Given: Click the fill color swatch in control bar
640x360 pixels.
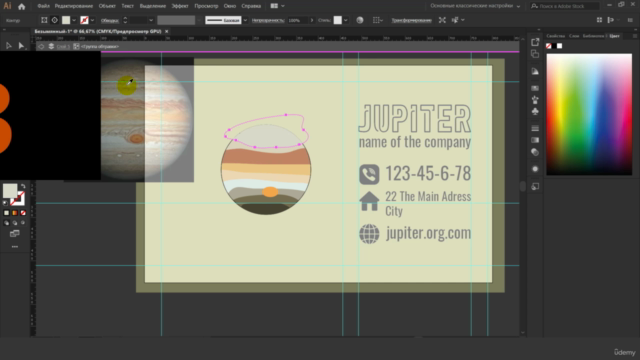Looking at the screenshot, I should tap(66, 20).
